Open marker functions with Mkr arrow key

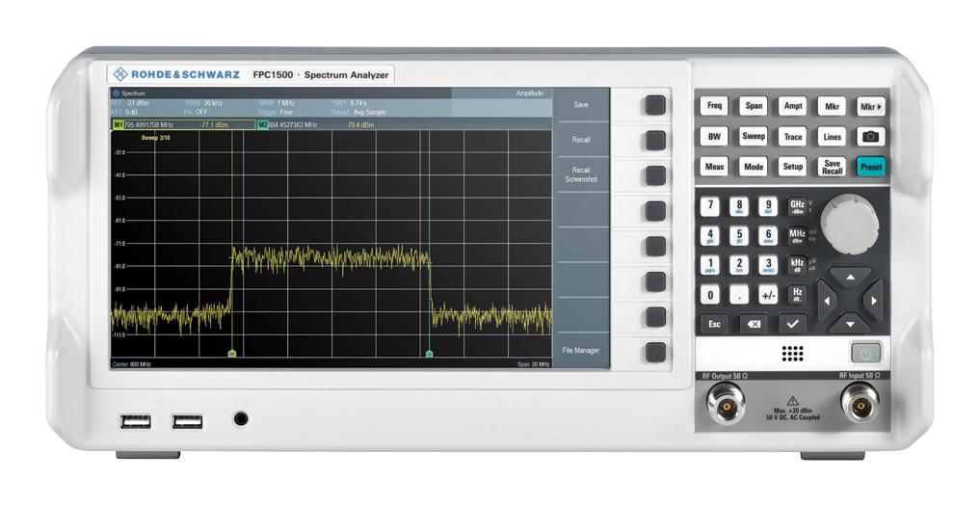[x=871, y=107]
